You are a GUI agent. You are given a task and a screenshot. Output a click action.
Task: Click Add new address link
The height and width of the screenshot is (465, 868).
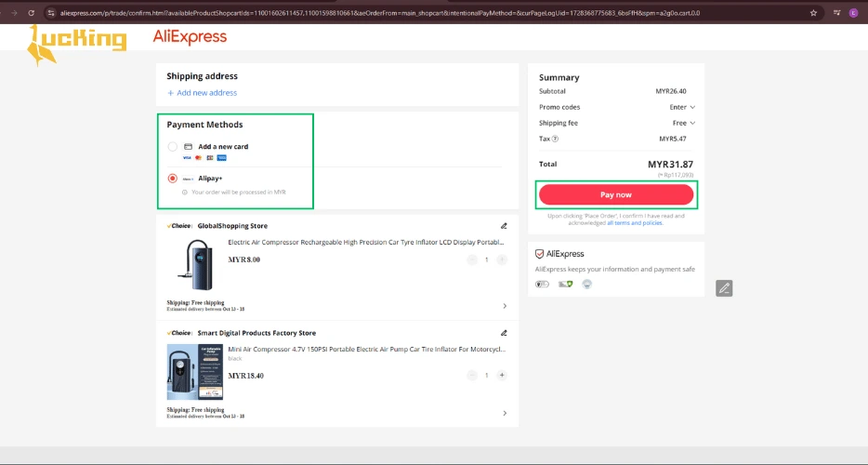[202, 93]
